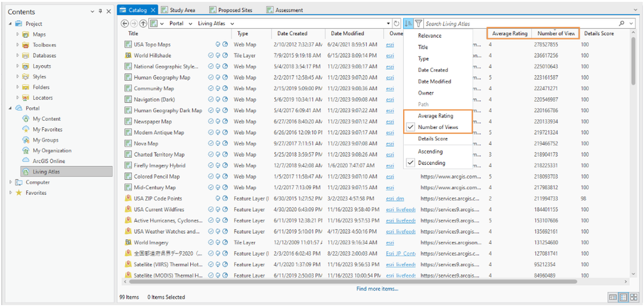
Task: Click the My Groups portal icon
Action: [x=25, y=140]
